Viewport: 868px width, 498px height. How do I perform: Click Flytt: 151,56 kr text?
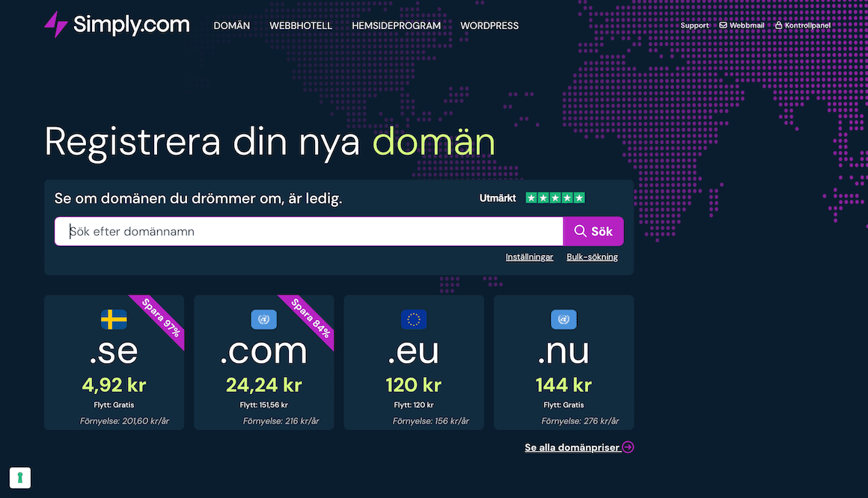[263, 405]
